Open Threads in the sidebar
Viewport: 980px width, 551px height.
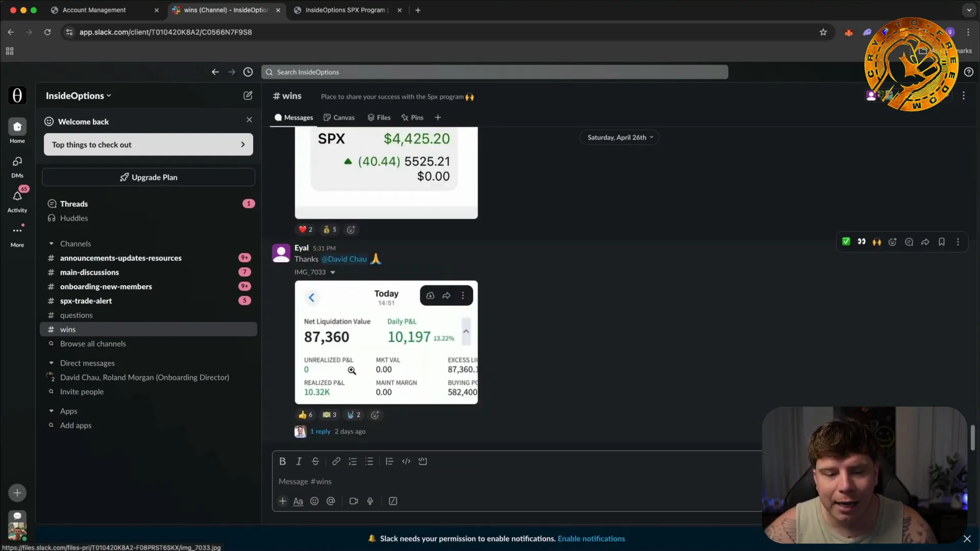[149, 204]
